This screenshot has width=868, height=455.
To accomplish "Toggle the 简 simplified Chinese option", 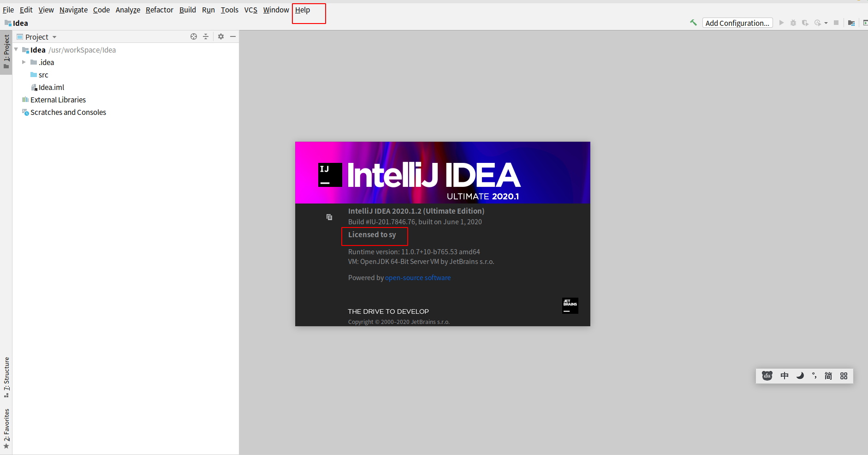I will tap(828, 376).
